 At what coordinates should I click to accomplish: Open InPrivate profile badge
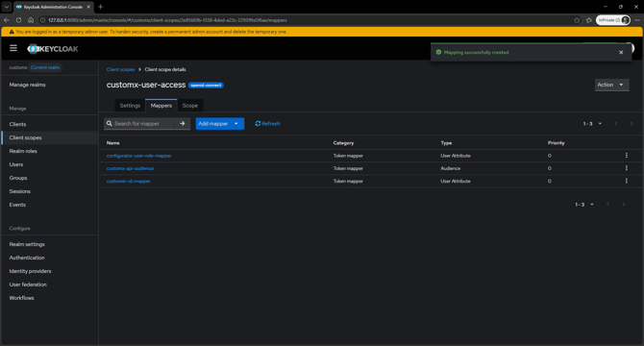tap(613, 20)
